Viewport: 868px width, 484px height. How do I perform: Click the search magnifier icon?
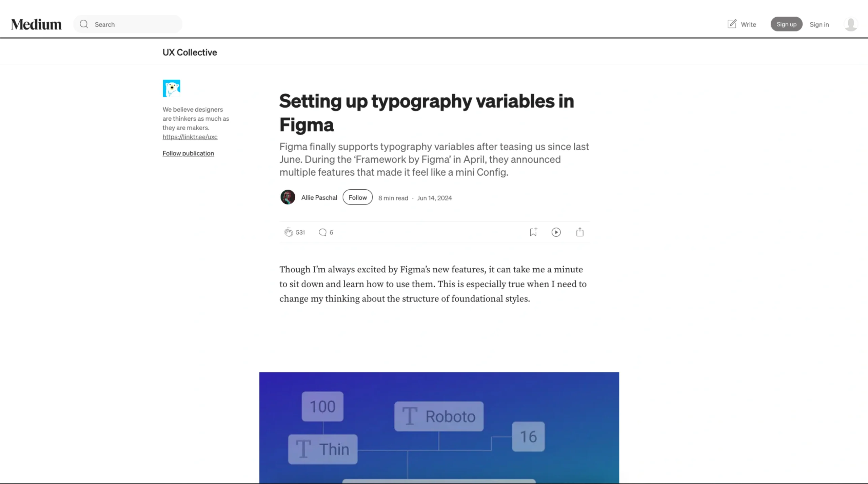pyautogui.click(x=84, y=24)
